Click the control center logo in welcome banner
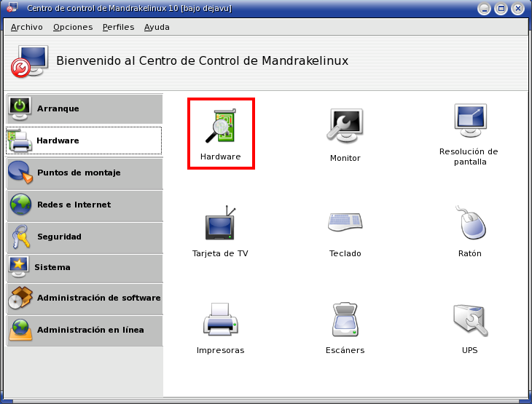 30,61
